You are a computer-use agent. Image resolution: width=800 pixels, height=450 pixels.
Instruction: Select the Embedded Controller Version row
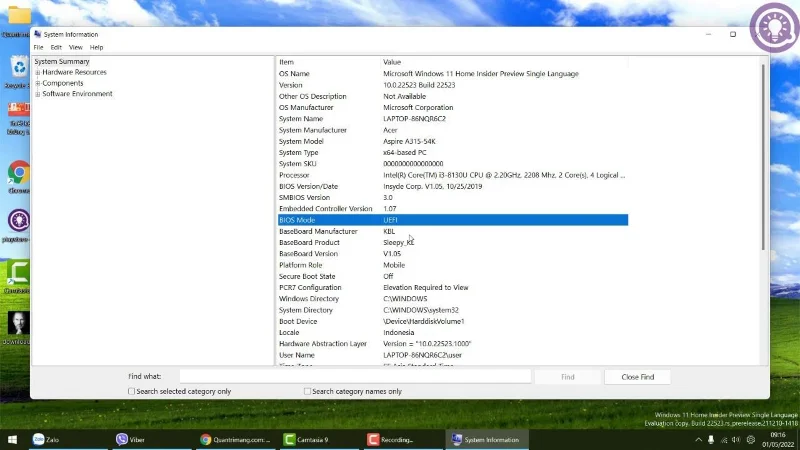(453, 209)
